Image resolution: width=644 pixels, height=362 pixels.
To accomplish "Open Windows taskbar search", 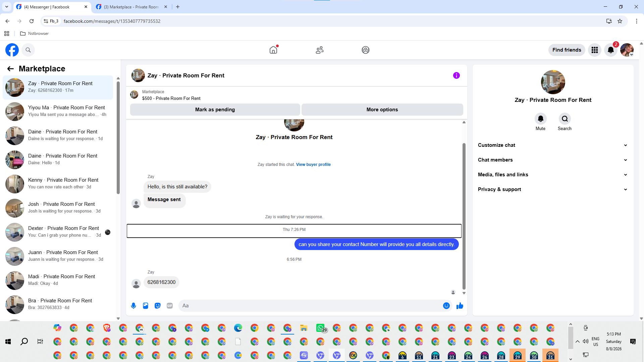I will pyautogui.click(x=24, y=342).
